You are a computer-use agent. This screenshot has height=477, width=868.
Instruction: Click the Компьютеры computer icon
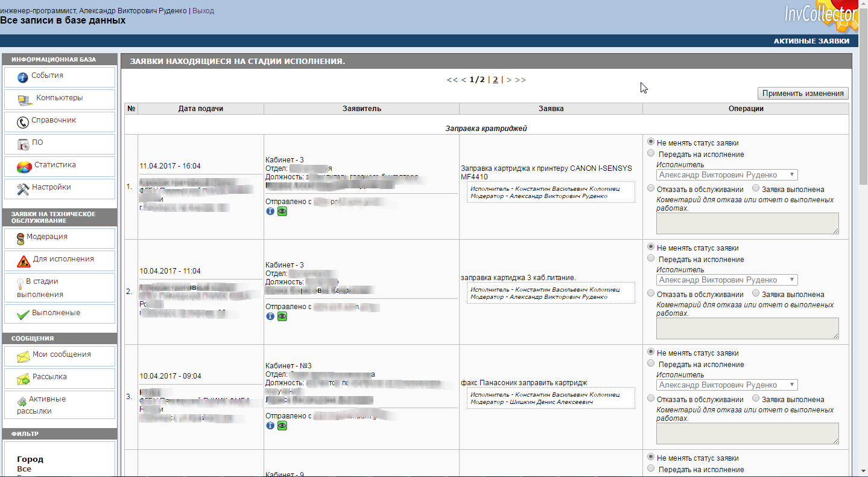pyautogui.click(x=25, y=100)
